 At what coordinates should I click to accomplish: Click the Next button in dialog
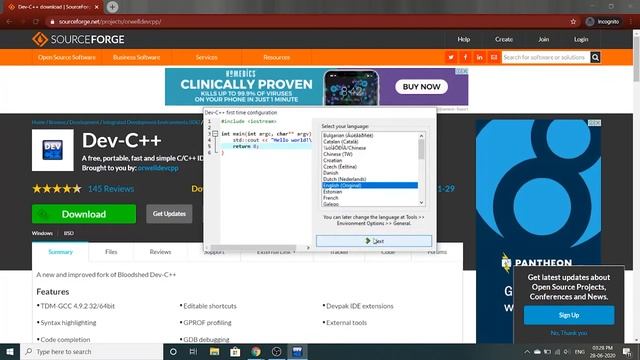[373, 241]
